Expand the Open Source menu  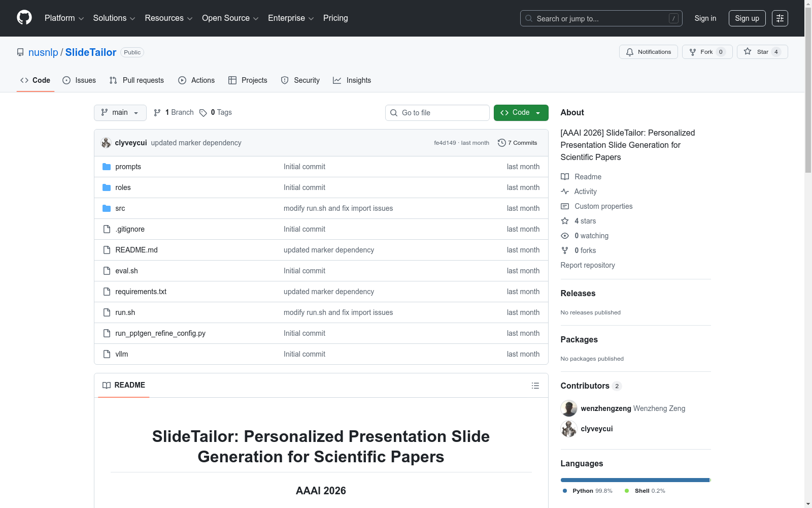coord(230,18)
